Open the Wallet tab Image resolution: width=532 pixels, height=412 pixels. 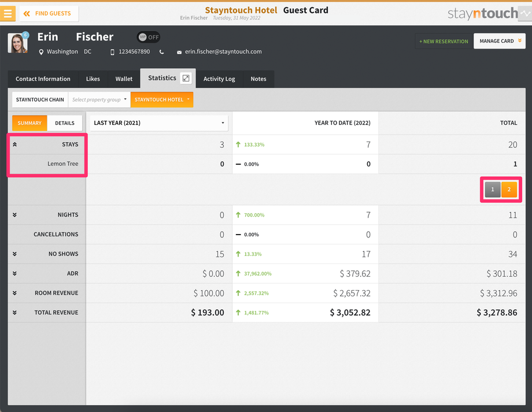point(124,79)
